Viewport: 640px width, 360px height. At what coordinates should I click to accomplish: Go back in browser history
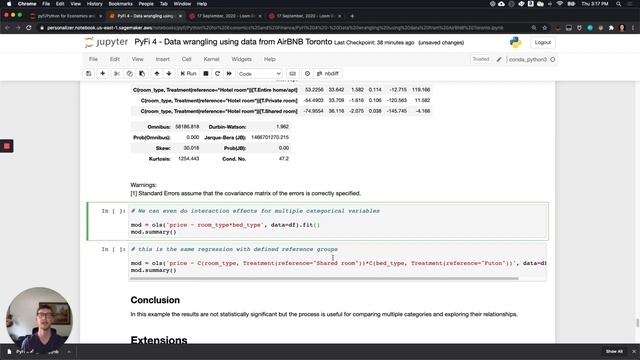pos(7,28)
